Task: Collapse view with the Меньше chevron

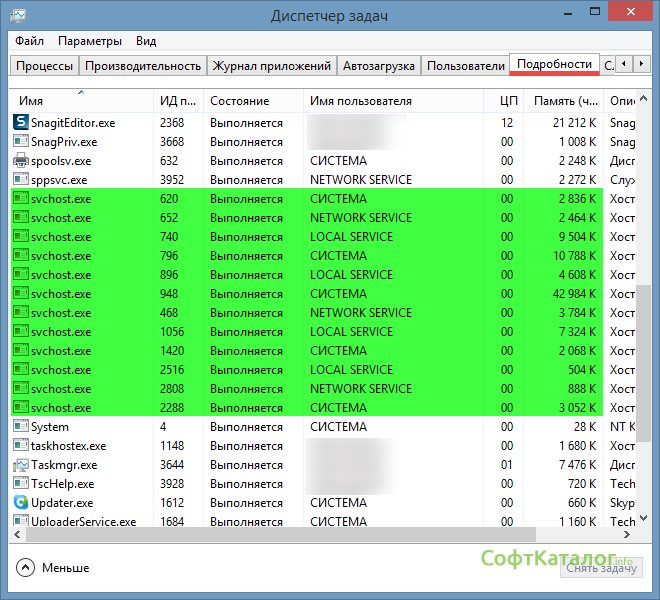Action: (25, 567)
